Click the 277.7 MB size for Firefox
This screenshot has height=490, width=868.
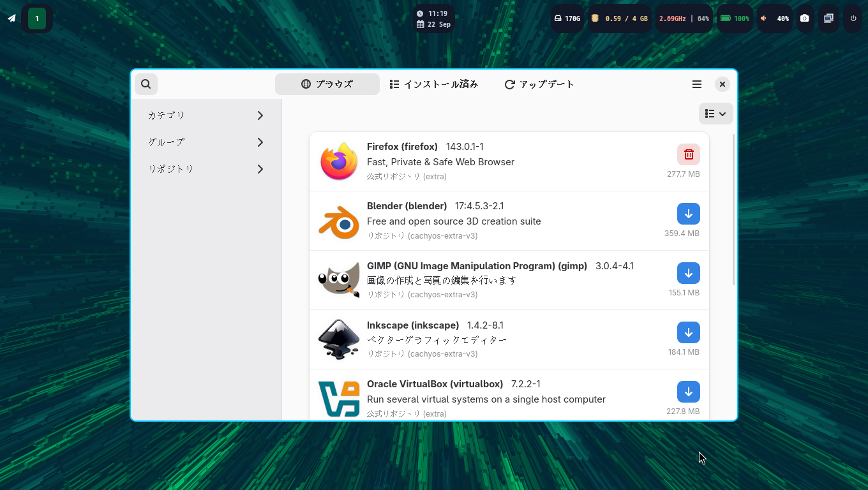click(684, 174)
